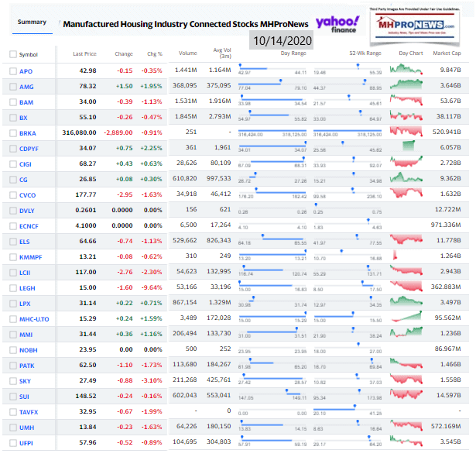Sort table by Chg % header
476x457 pixels.
154,54
